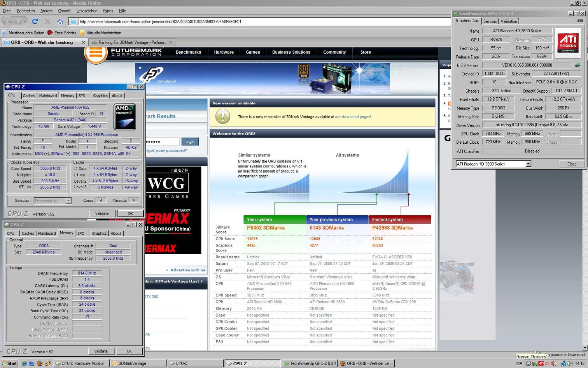
Task: Open the Datei menu
Action: (x=7, y=11)
